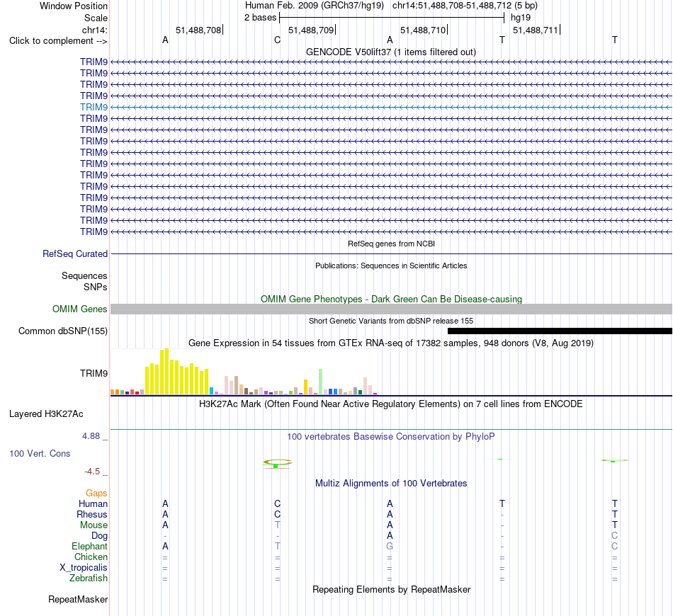
Task: Click the black dbSNP variant bar
Action: 560,331
